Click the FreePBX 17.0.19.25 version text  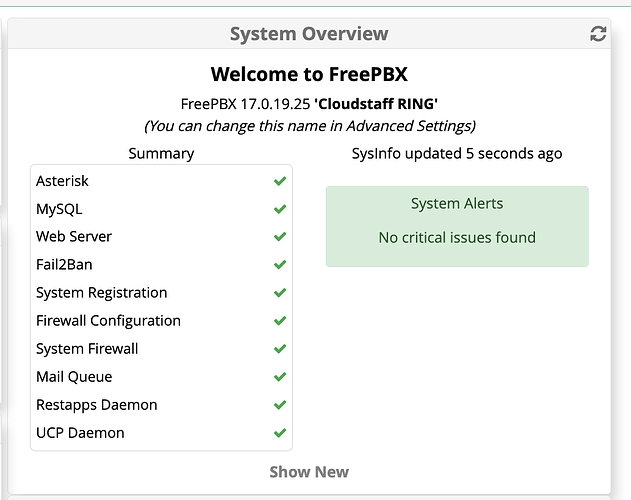pos(245,104)
